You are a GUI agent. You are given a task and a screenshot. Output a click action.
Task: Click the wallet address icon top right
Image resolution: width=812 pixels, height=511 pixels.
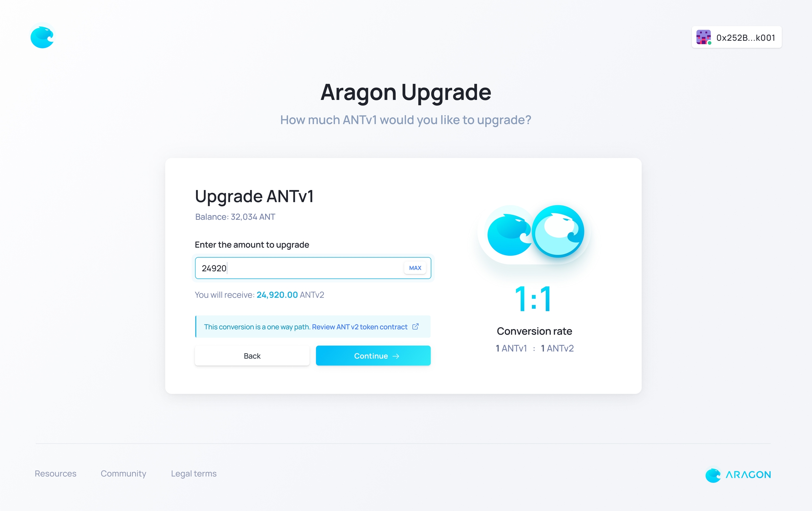point(704,37)
